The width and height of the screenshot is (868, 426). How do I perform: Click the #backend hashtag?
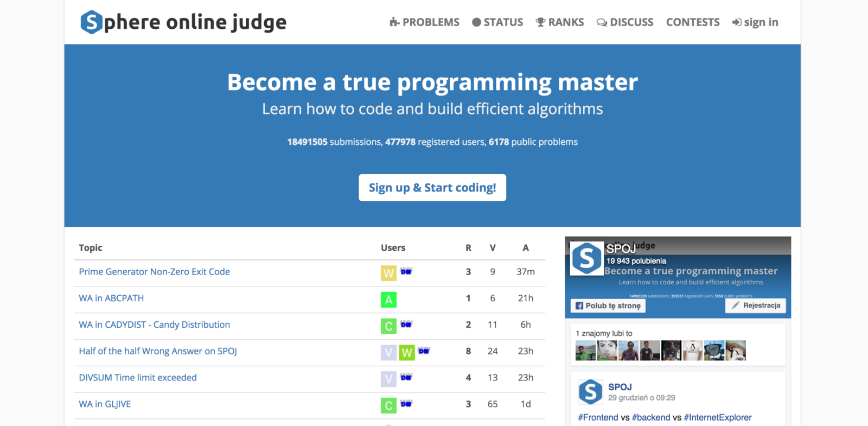coord(651,417)
